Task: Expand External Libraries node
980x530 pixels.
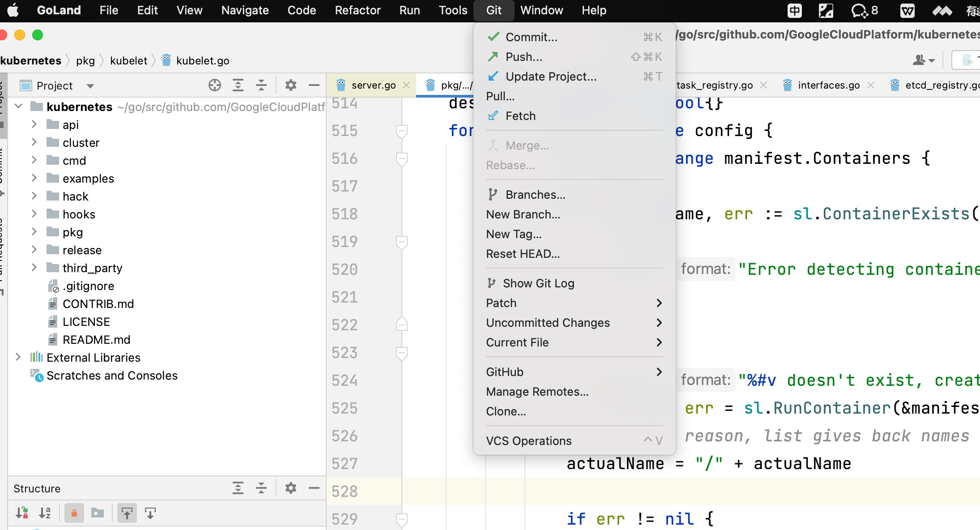Action: click(x=18, y=357)
